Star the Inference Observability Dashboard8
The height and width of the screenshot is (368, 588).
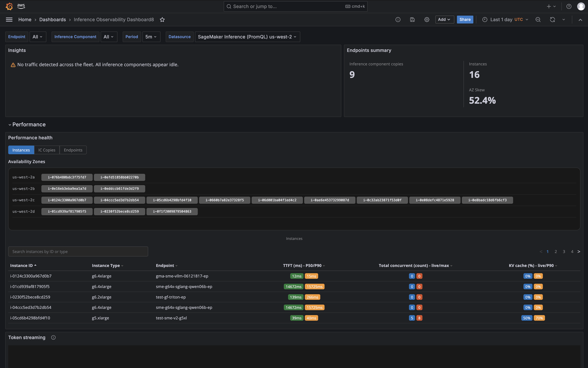tap(162, 20)
